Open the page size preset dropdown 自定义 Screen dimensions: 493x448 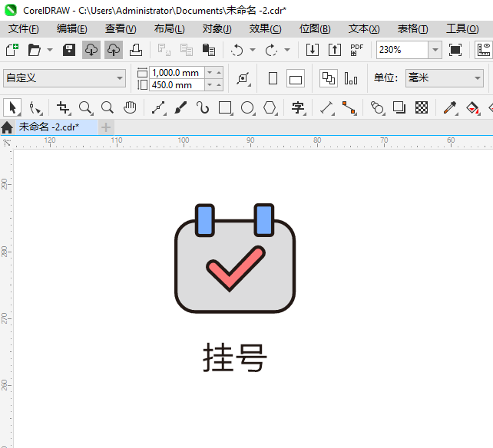tap(65, 78)
